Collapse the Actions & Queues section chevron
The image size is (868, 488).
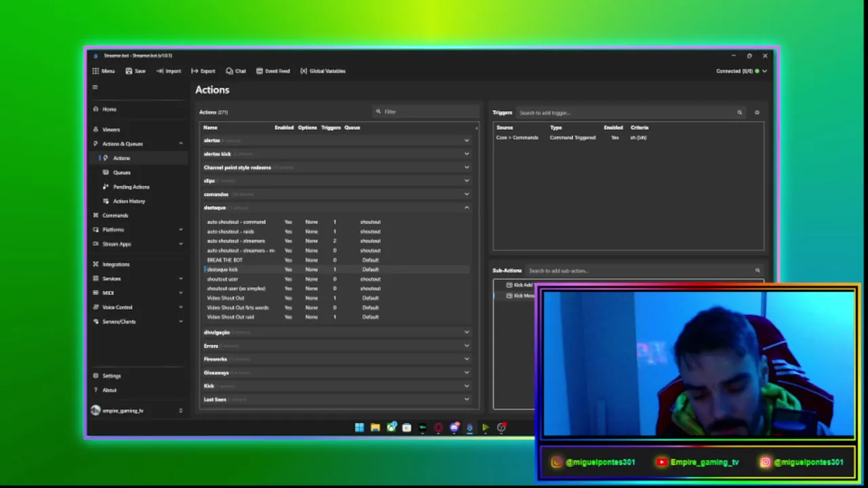click(180, 144)
